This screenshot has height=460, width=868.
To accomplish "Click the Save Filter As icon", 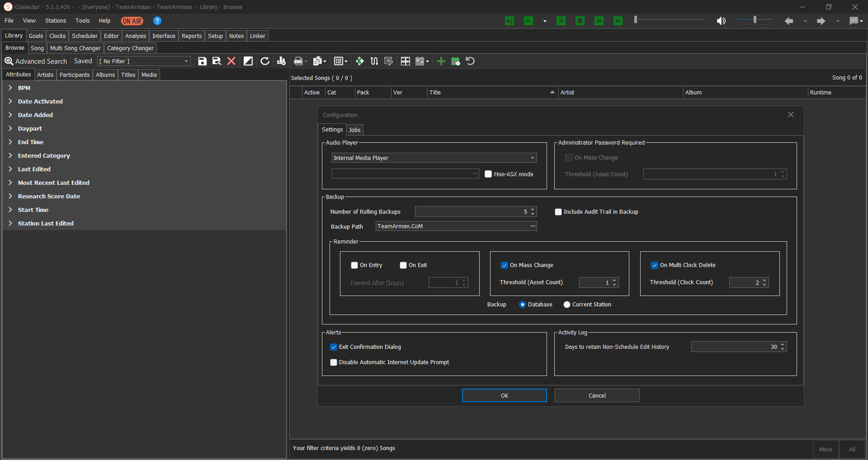I will [217, 61].
